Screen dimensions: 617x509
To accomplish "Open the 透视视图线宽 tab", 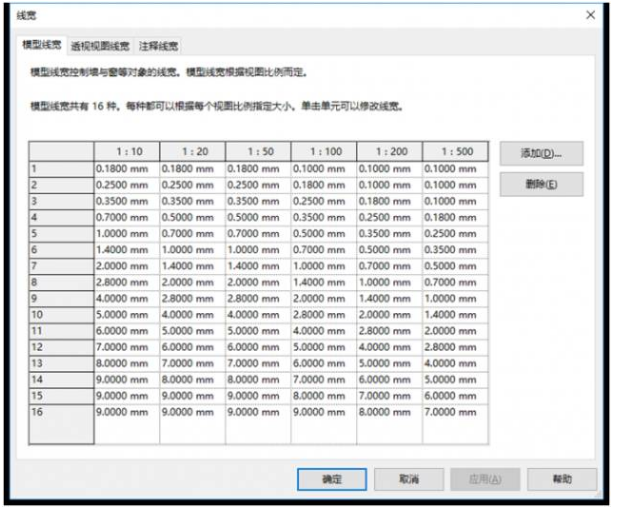I will click(100, 46).
